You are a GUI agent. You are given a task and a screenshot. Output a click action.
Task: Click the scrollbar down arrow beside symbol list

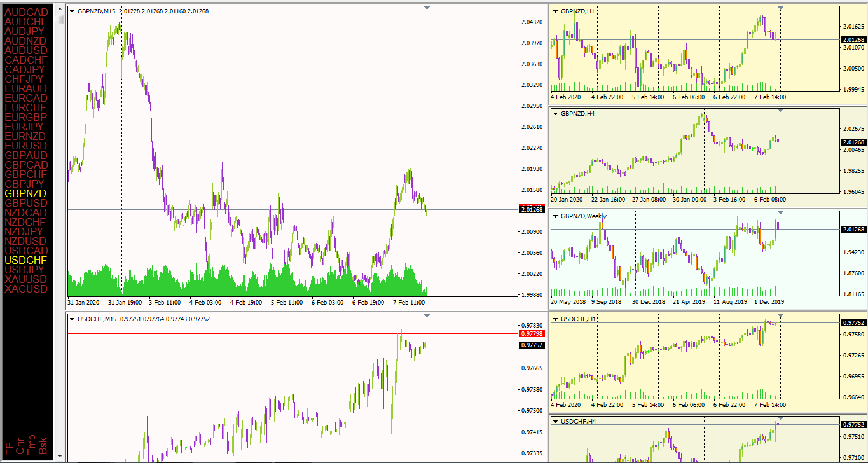coord(60,457)
